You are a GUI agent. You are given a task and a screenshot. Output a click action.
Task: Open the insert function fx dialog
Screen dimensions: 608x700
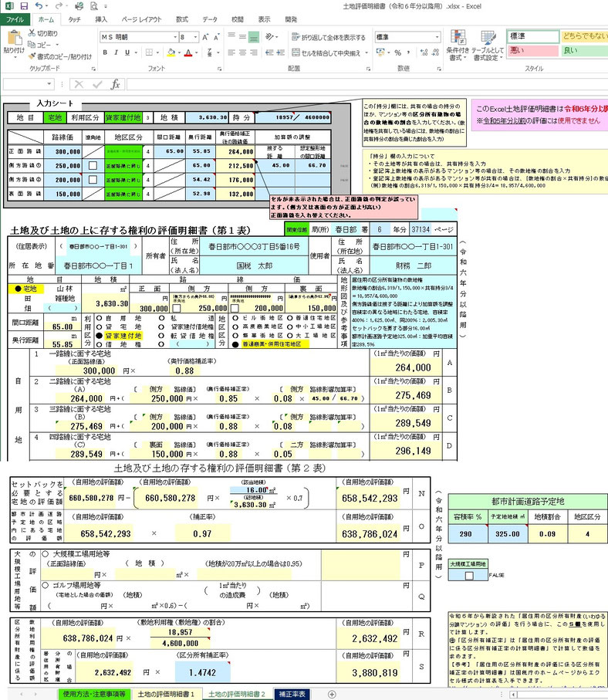[x=115, y=84]
